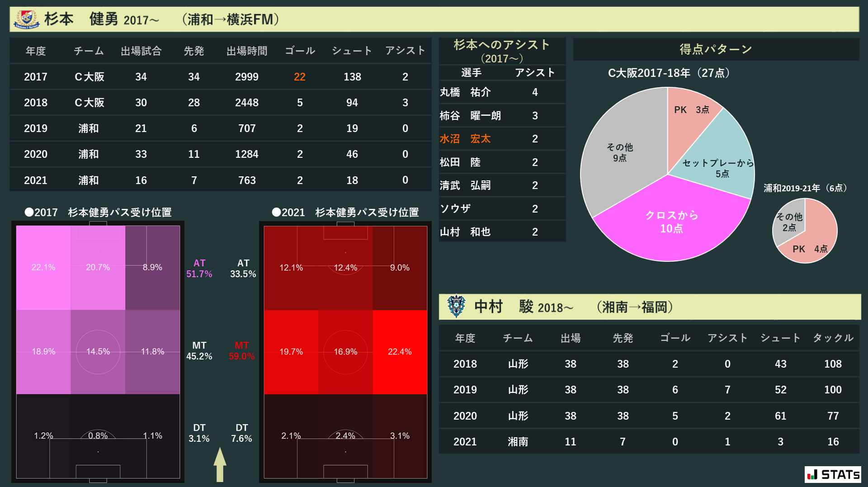Click the 22.1% zone on 2017 pitch
The height and width of the screenshot is (487, 868).
[43, 267]
